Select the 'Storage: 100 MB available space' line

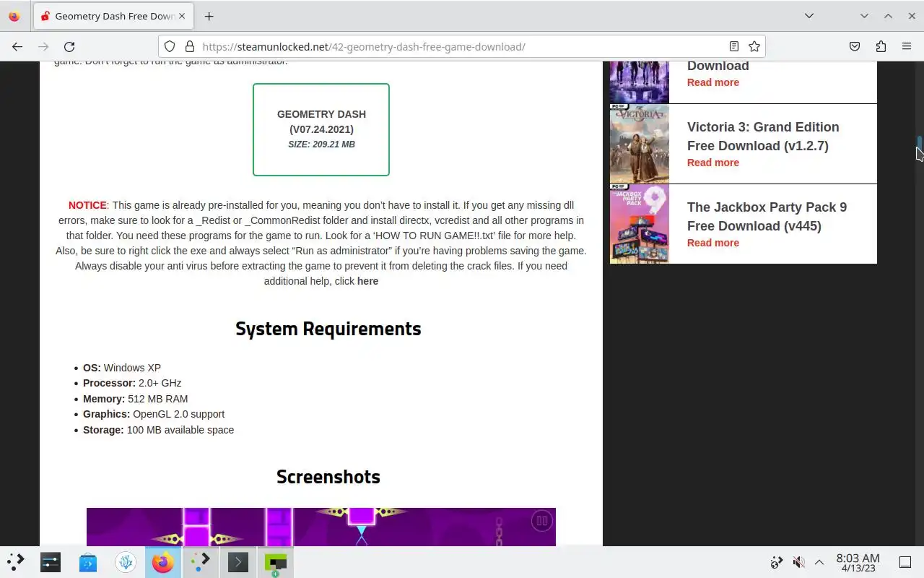[x=158, y=430]
